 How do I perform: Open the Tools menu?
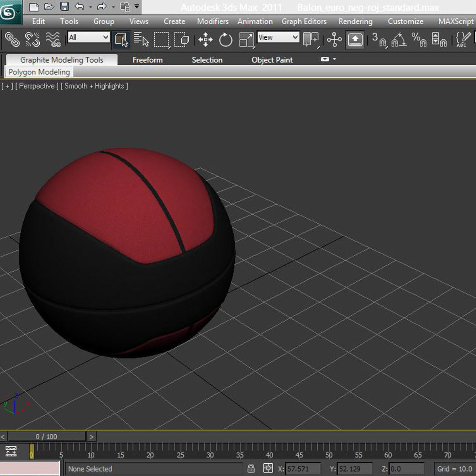tap(69, 21)
